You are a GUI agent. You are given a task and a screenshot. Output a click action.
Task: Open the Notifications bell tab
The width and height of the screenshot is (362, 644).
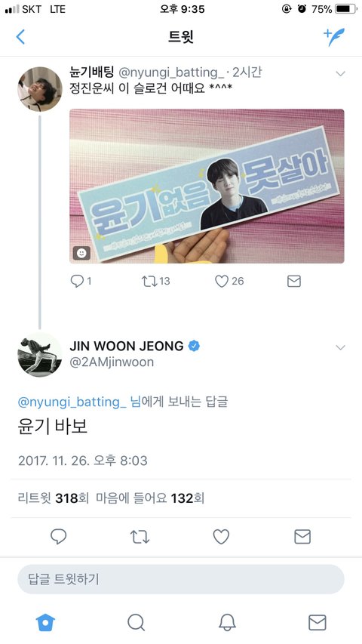click(x=227, y=623)
